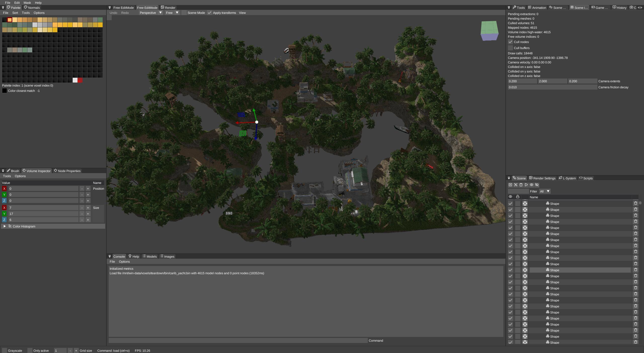This screenshot has height=353, width=644.
Task: Click the white center handle of the gizmo
Action: click(257, 122)
